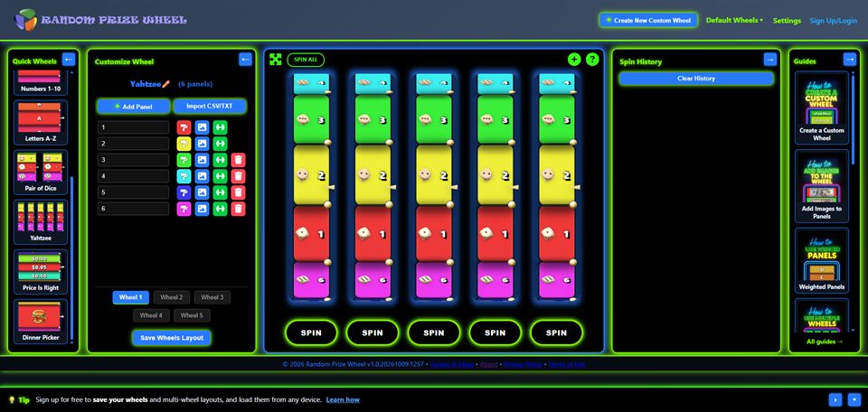Open the Add Images to Panels guide
Viewport: 868px width, 412px height.
pyautogui.click(x=822, y=186)
